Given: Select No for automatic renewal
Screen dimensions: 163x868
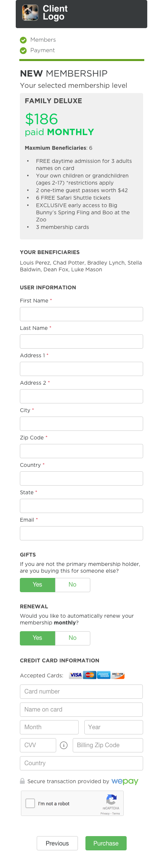Looking at the screenshot, I should click(x=73, y=638).
